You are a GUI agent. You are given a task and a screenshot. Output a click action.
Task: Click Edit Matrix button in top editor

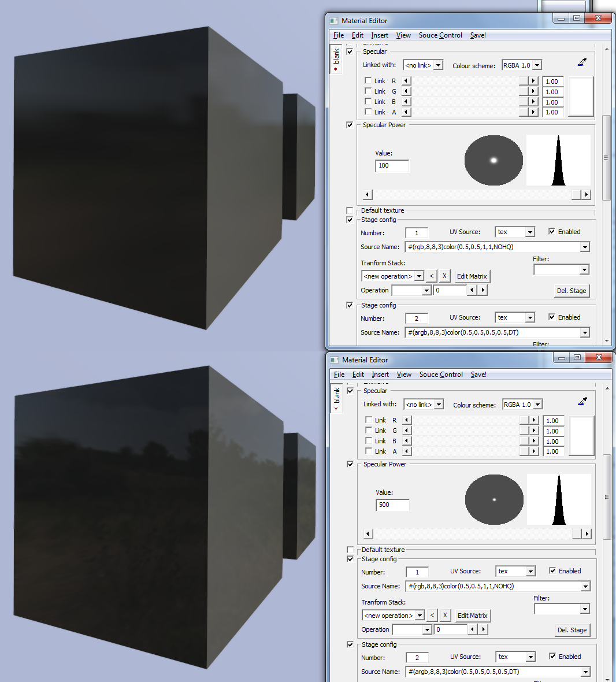(472, 276)
